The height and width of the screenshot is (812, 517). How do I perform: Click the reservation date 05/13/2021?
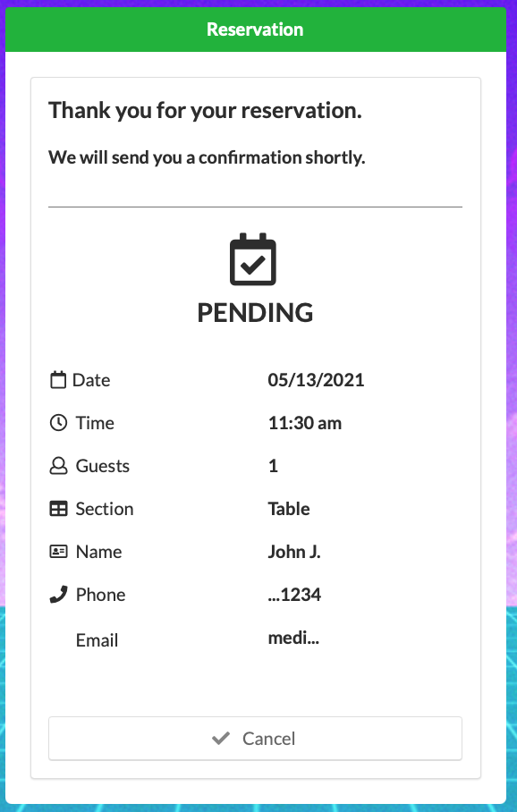coord(316,380)
